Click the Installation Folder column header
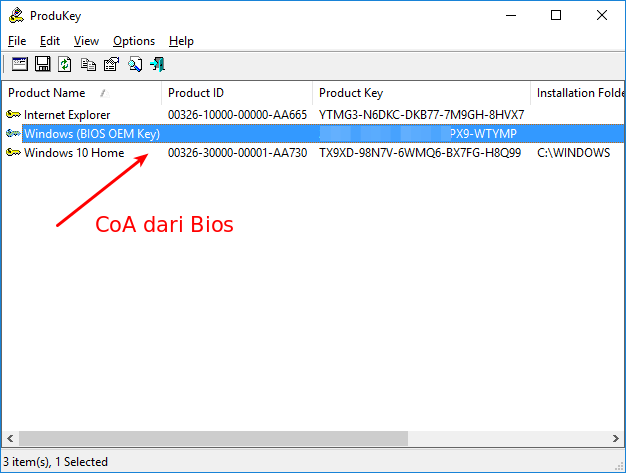Screen dimensions: 626x473 coord(578,93)
